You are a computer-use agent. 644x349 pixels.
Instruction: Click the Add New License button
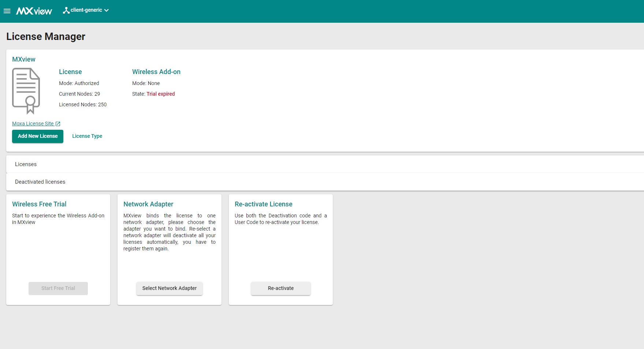38,136
